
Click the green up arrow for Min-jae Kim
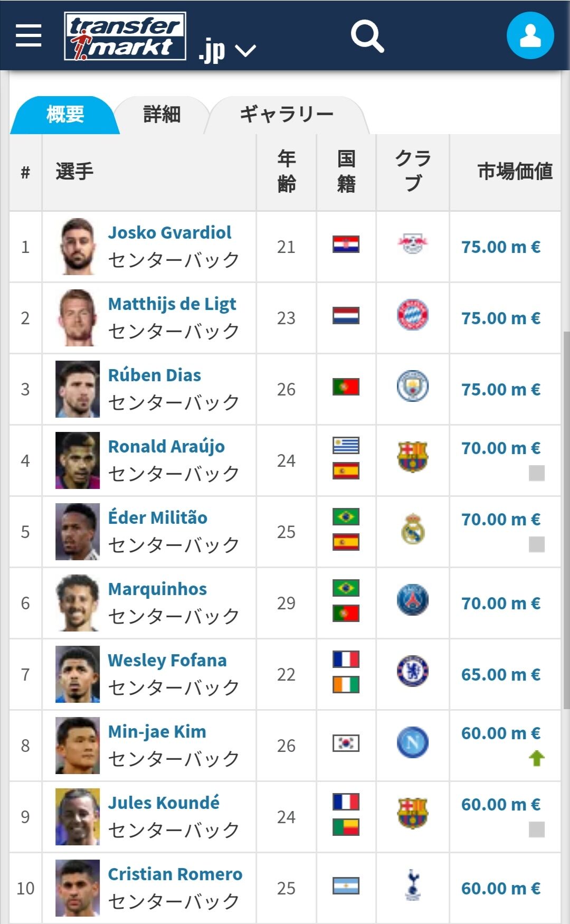point(537,758)
